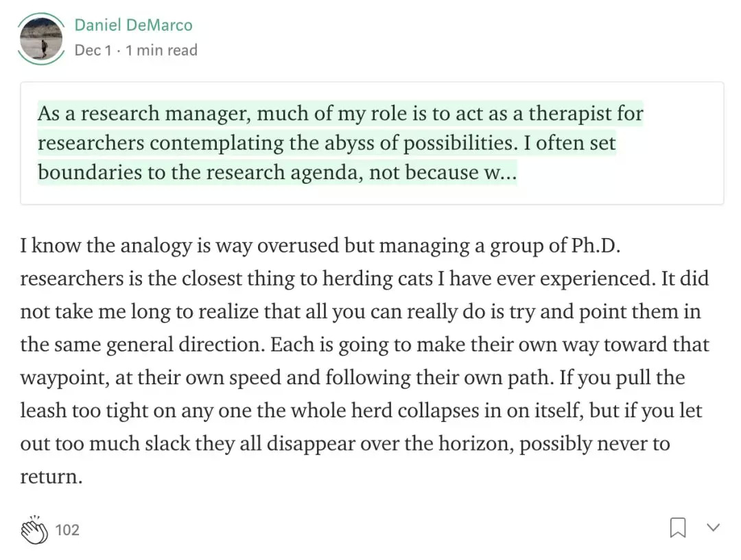Clap for this response with the hands icon
Viewport: 741px width, 560px height.
[34, 529]
